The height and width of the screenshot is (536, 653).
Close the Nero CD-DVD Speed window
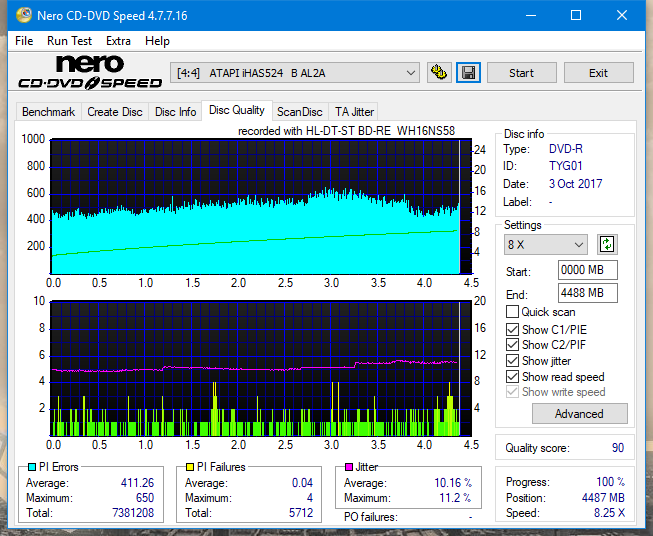tap(622, 15)
